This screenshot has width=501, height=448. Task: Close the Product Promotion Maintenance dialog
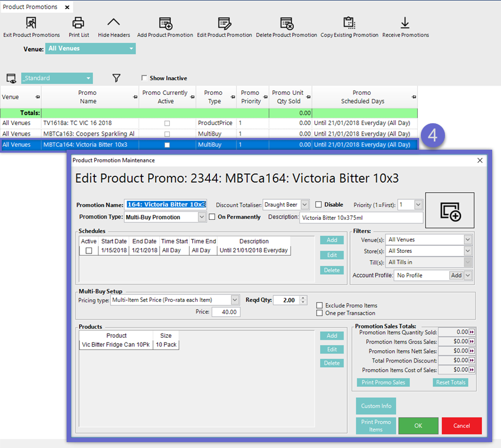click(480, 160)
